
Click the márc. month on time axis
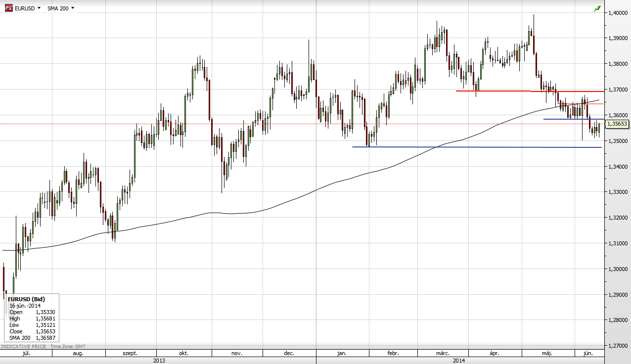[442, 354]
